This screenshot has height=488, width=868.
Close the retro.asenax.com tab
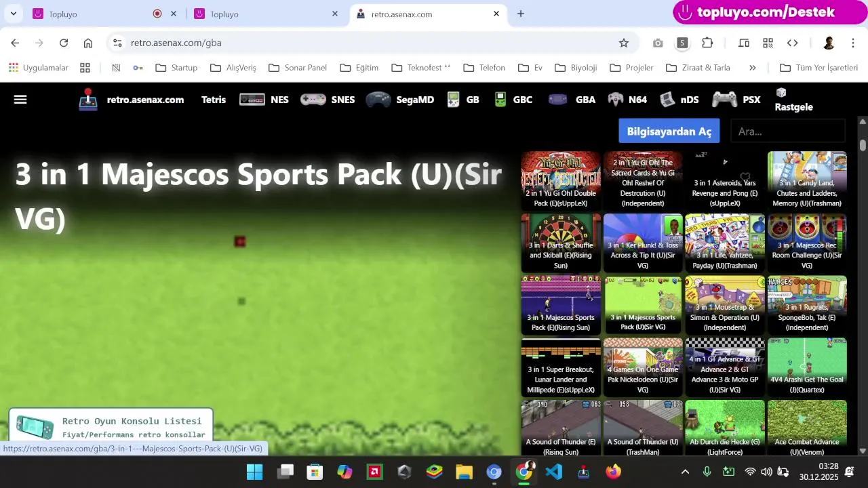496,14
